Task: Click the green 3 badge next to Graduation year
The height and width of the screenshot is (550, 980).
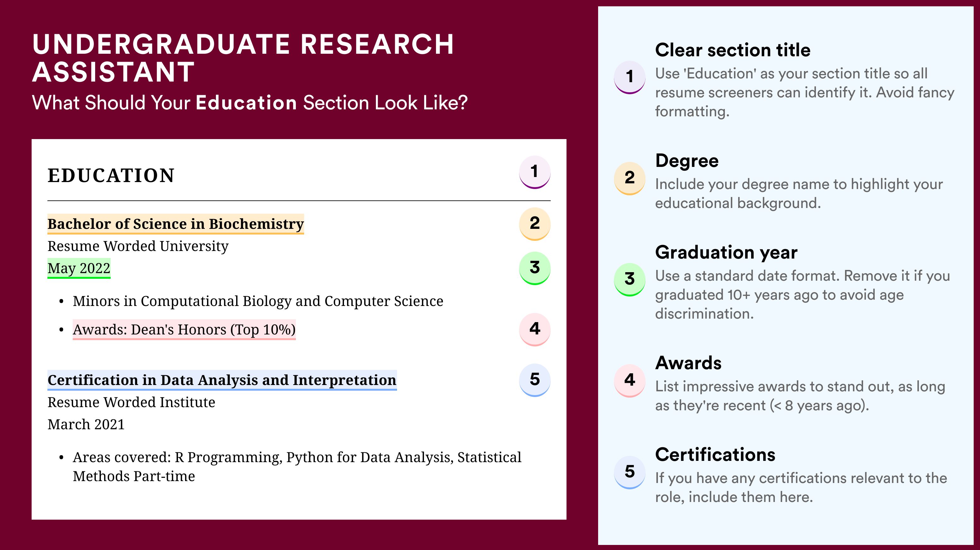Action: coord(629,279)
